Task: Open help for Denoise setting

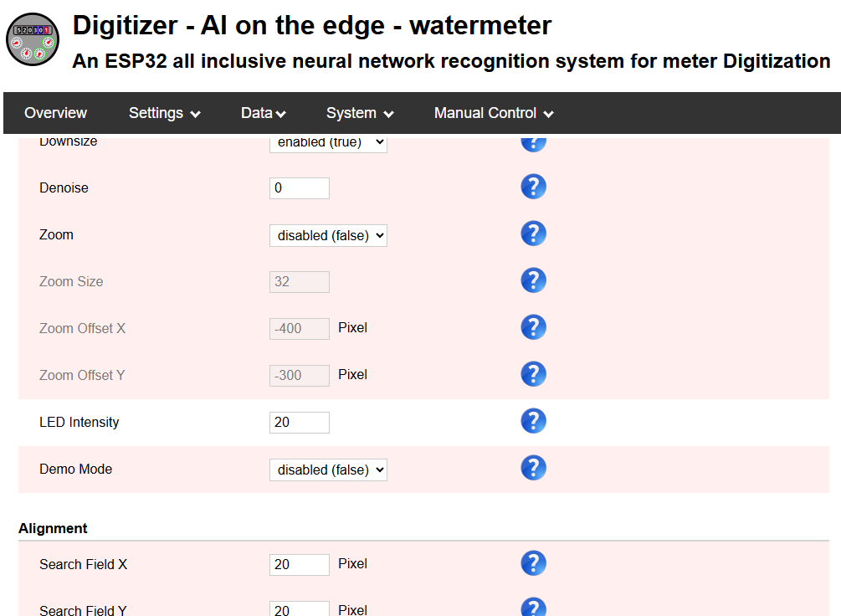Action: pos(533,187)
